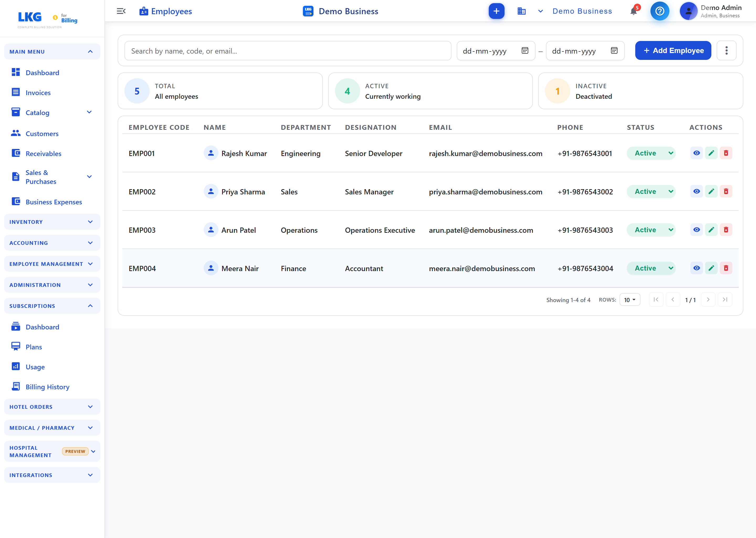Screen dimensions: 756x538
Task: Jump to the last page arrow
Action: (x=725, y=299)
